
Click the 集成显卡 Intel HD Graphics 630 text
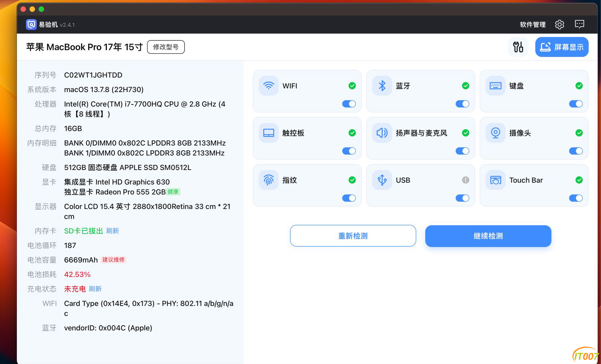click(x=117, y=182)
